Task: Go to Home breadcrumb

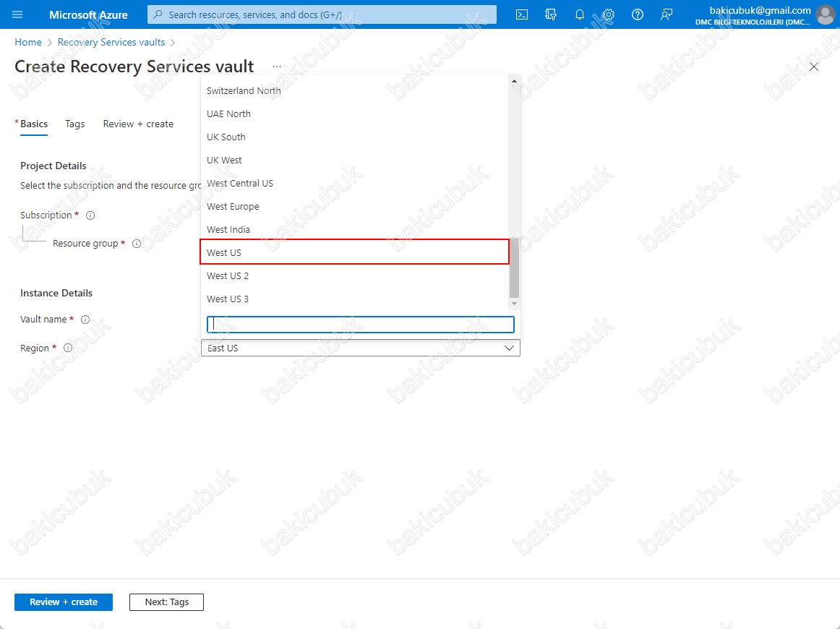Action: 28,43
